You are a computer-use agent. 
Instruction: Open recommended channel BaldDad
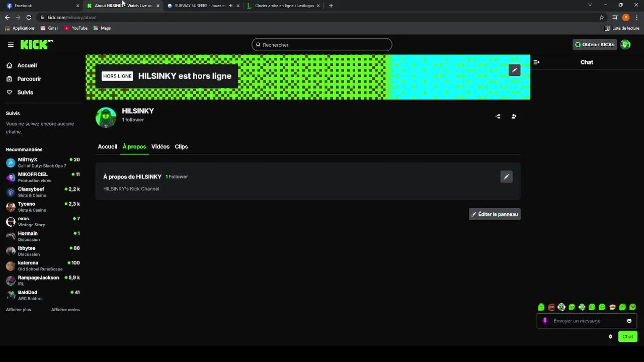click(43, 295)
